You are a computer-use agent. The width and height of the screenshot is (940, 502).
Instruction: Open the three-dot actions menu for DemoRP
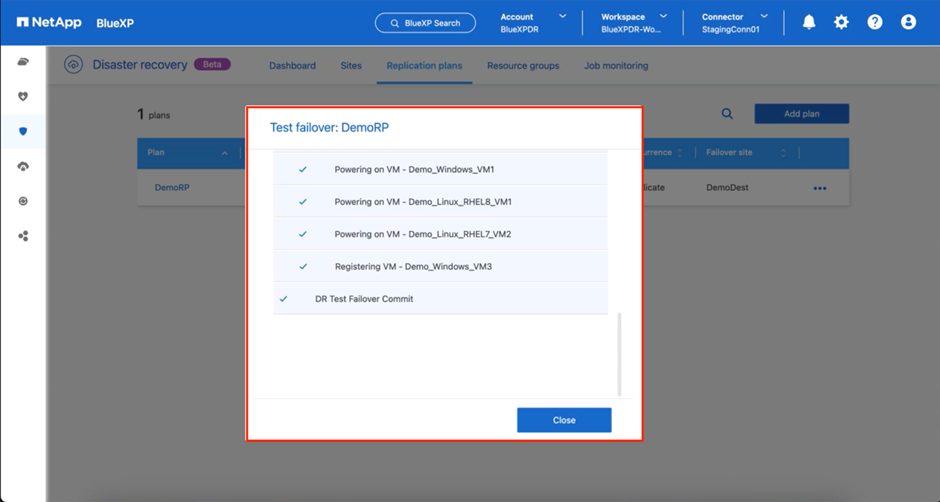click(820, 188)
